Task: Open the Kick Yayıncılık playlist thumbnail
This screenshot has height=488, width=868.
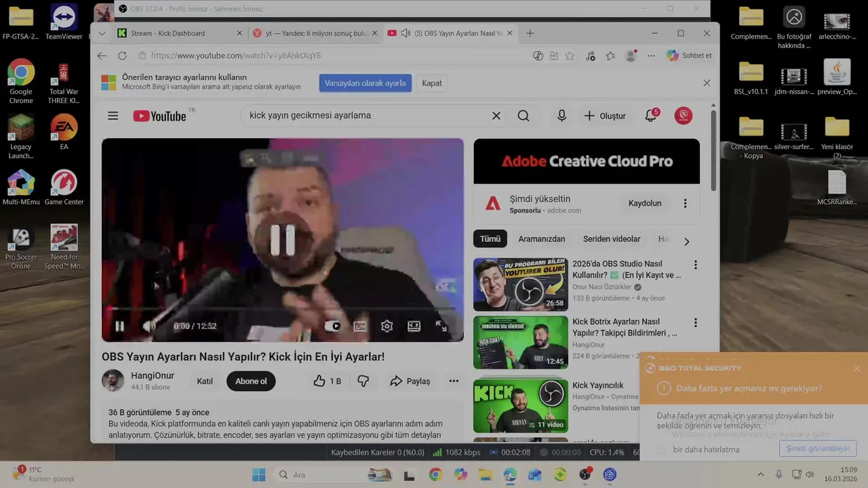Action: coord(521,405)
